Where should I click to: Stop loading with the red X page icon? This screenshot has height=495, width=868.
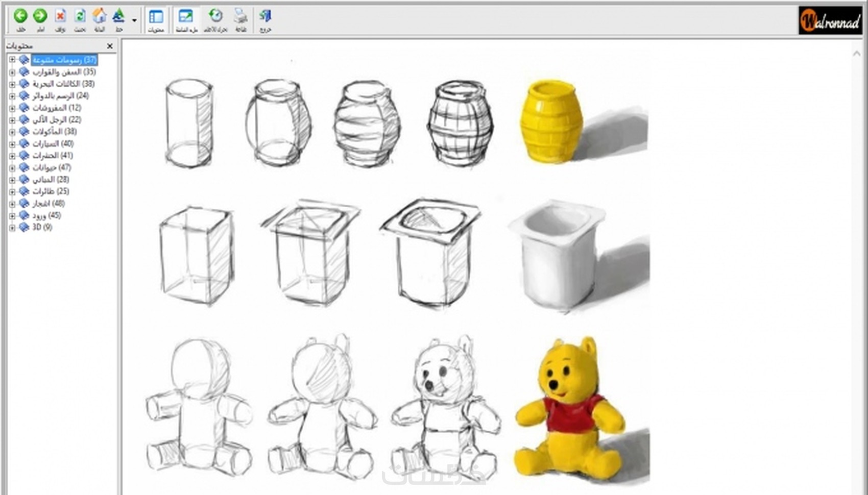60,16
